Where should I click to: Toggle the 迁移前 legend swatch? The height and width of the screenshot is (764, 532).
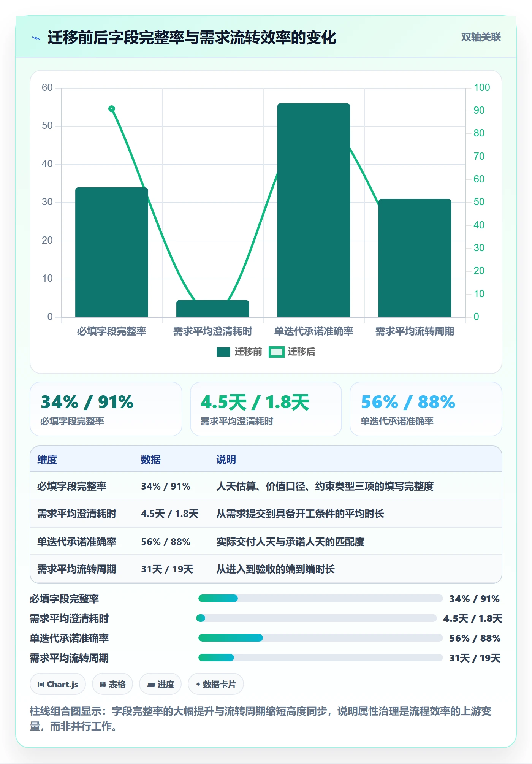click(223, 352)
